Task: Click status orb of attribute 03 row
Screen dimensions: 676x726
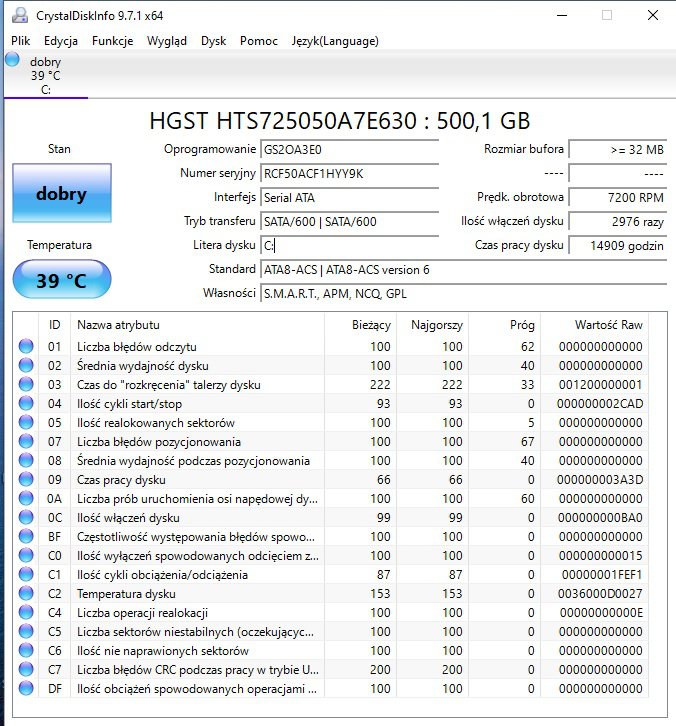Action: coord(26,384)
